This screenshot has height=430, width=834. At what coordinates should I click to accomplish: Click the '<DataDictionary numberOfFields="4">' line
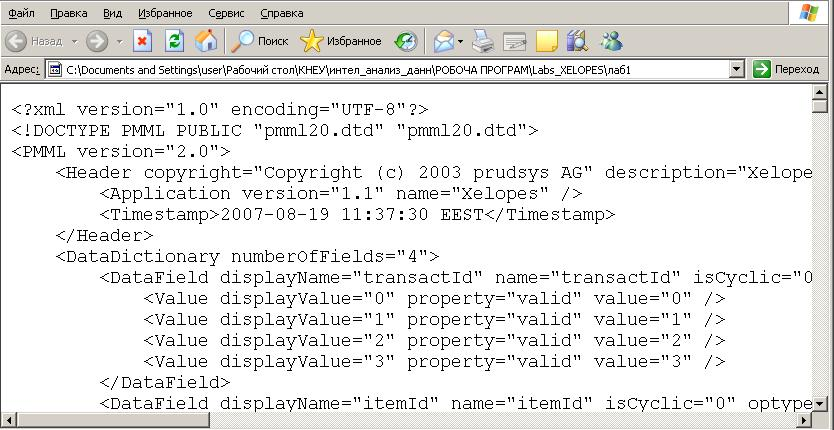click(247, 257)
